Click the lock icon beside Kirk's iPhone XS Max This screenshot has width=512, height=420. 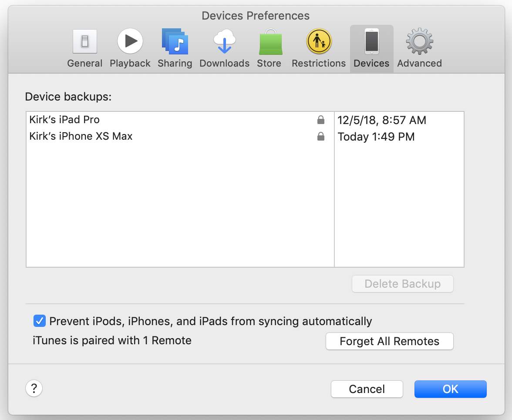point(321,136)
